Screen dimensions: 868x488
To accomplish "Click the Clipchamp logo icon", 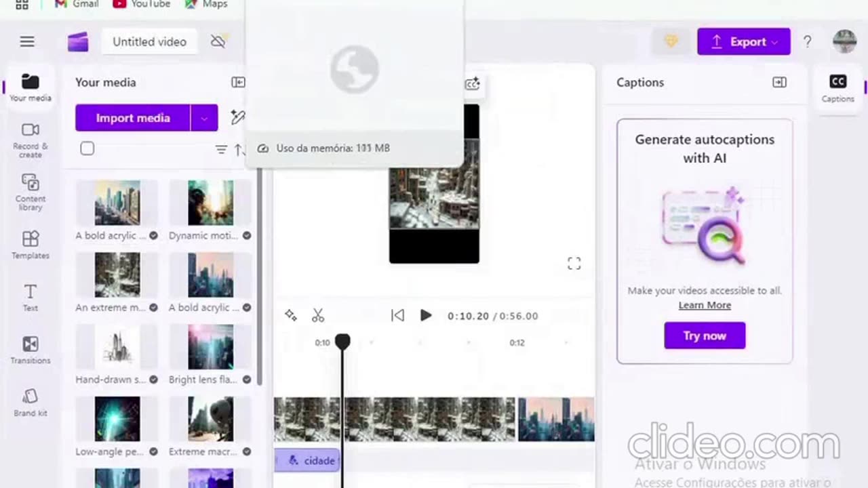I will [78, 42].
